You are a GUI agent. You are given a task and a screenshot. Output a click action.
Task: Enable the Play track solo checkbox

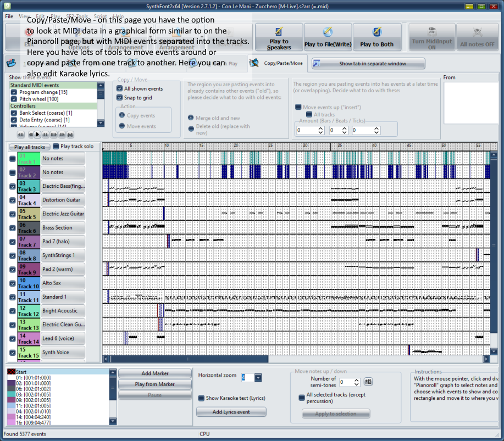56,146
